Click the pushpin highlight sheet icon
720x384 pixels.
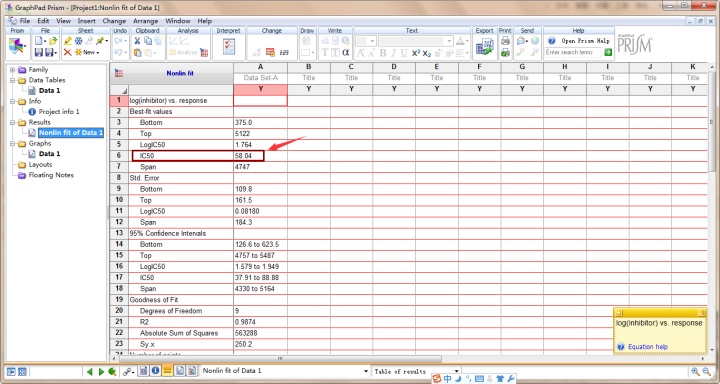pos(99,41)
